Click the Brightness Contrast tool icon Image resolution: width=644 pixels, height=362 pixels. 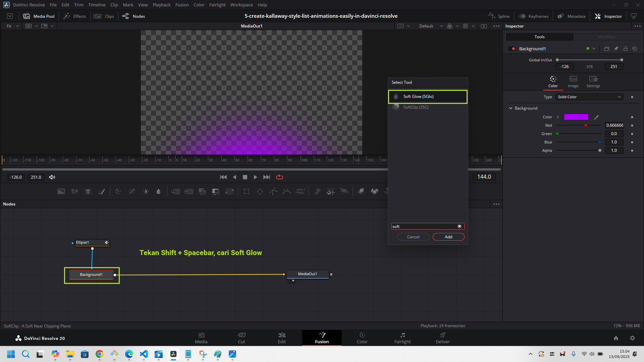coord(146,191)
